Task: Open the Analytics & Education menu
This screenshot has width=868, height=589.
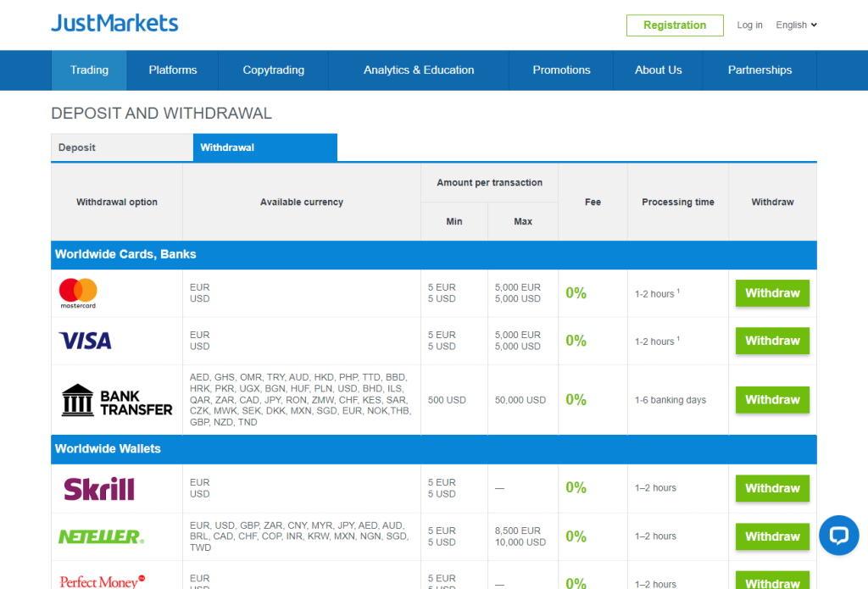Action: (x=419, y=70)
